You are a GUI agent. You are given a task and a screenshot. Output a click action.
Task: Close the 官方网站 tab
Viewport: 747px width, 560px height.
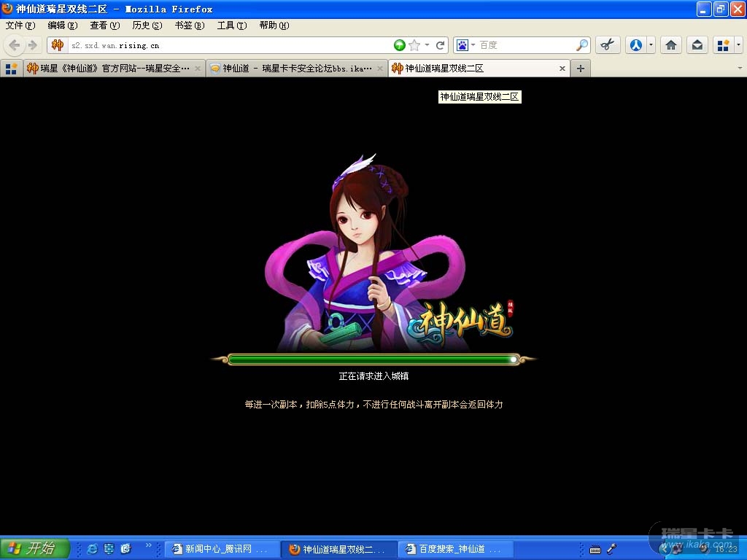(x=198, y=69)
